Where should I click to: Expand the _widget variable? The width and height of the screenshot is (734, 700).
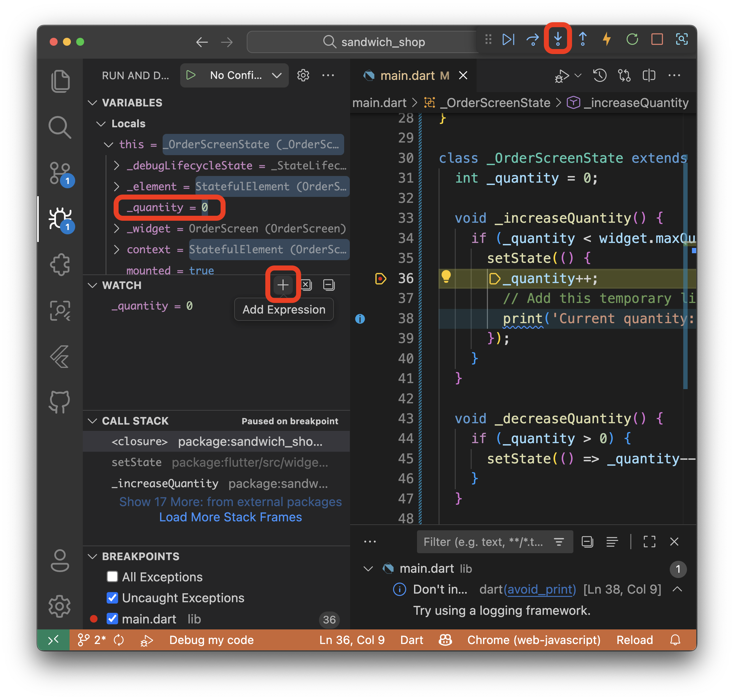click(x=117, y=228)
